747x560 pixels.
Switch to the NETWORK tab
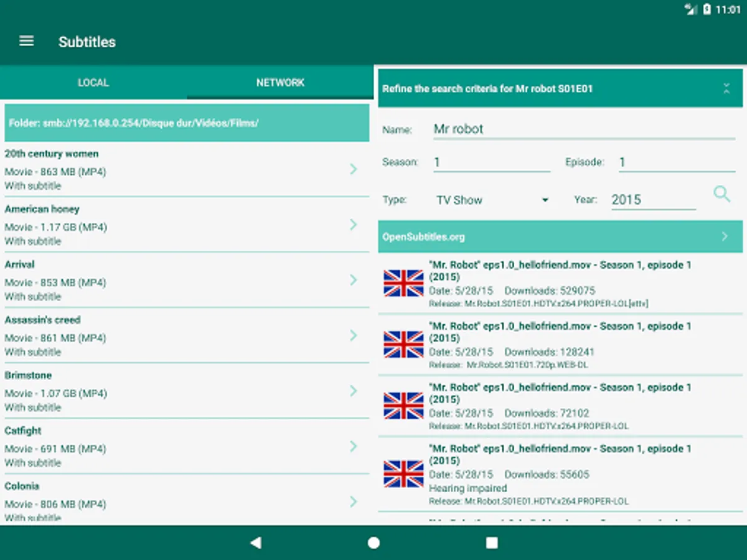280,82
